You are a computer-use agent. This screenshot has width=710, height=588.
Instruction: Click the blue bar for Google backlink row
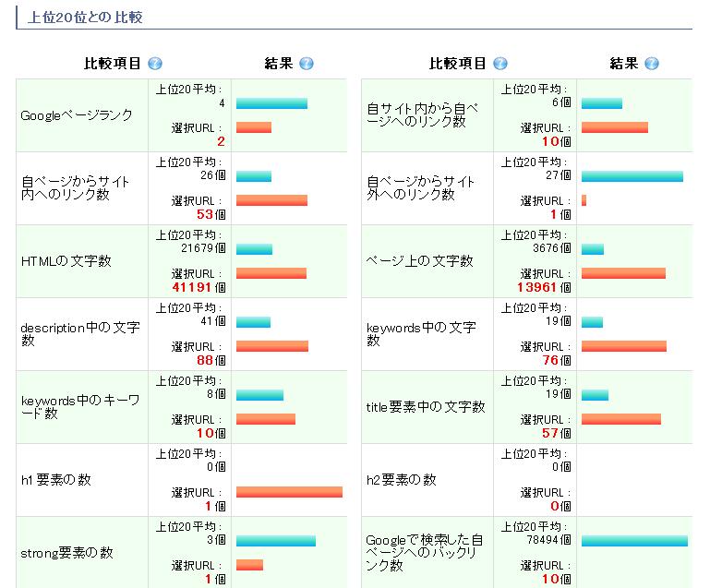pos(634,541)
